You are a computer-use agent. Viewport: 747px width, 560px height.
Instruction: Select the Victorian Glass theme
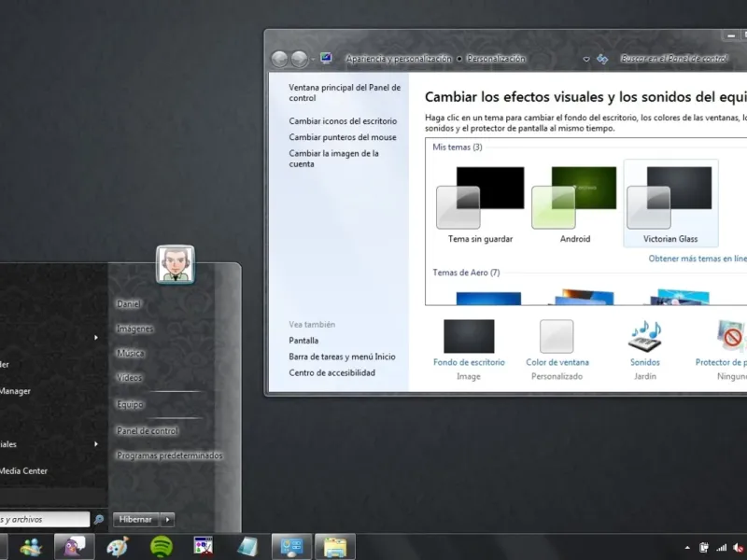(x=670, y=203)
